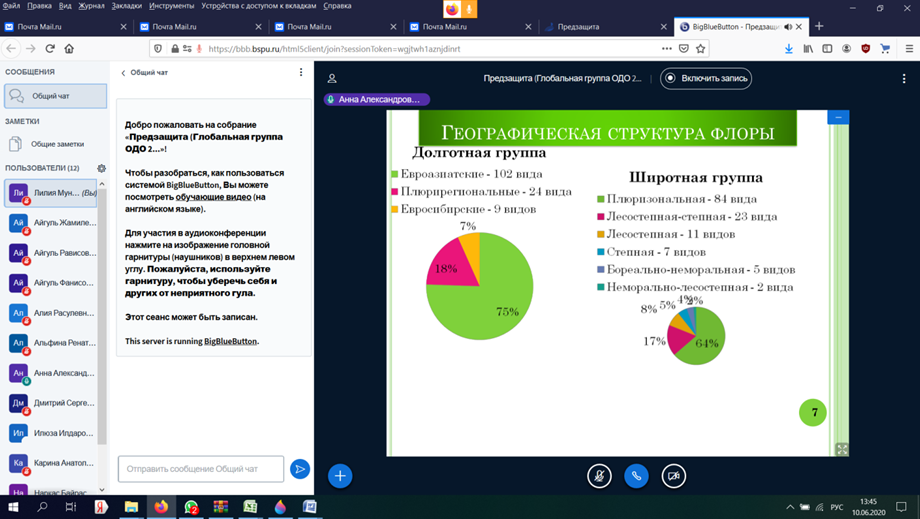Screen dimensions: 920x519
Task: Open Общие заметки shared notes
Action: (x=57, y=144)
